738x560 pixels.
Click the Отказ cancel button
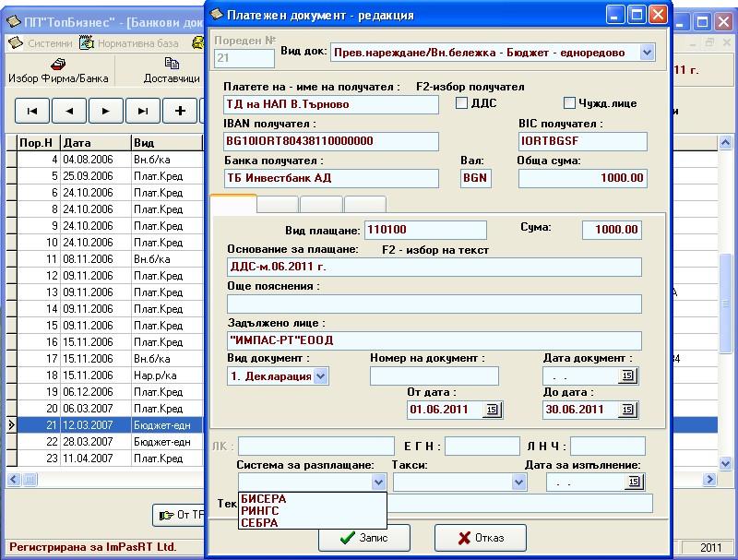480,538
